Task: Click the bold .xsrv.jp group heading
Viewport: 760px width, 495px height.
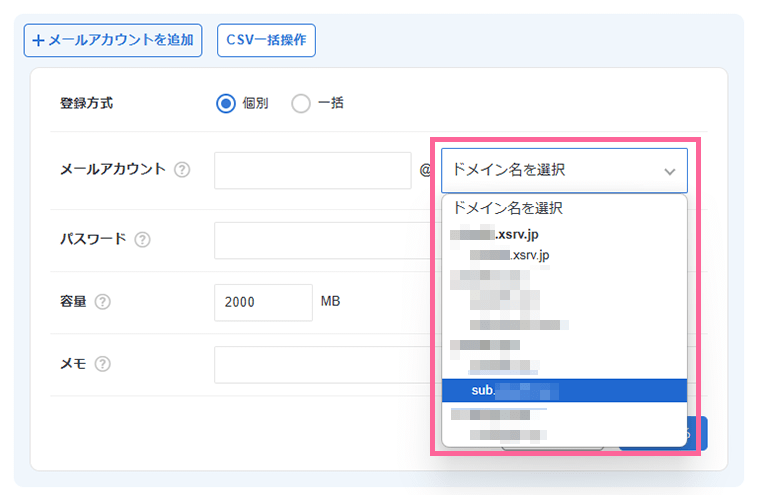Action: [x=494, y=235]
